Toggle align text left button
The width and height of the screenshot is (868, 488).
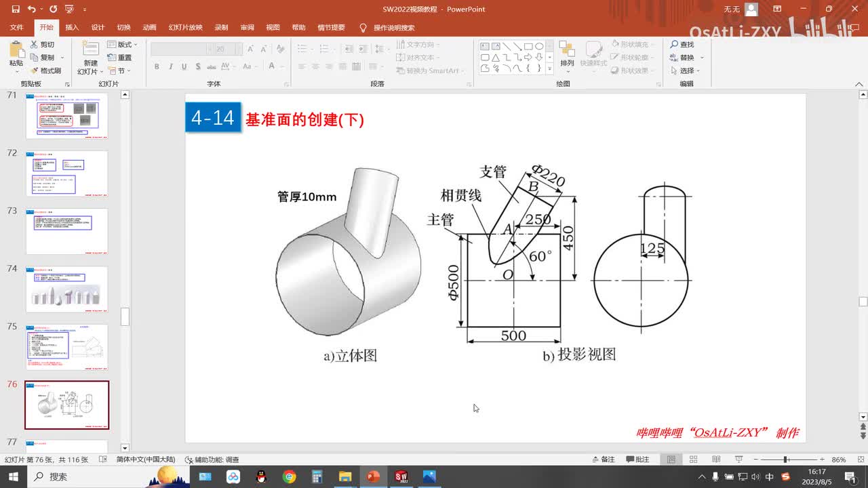click(x=301, y=66)
